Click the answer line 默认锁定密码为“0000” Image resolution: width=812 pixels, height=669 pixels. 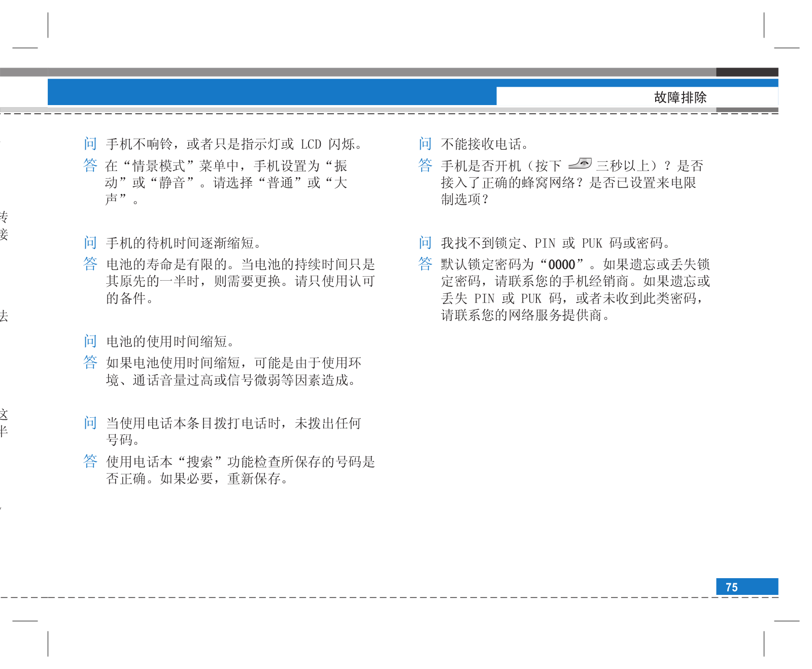(576, 264)
